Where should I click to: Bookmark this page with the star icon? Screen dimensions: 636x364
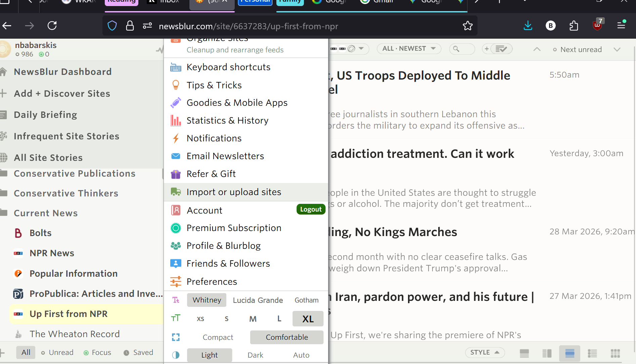pos(467,26)
